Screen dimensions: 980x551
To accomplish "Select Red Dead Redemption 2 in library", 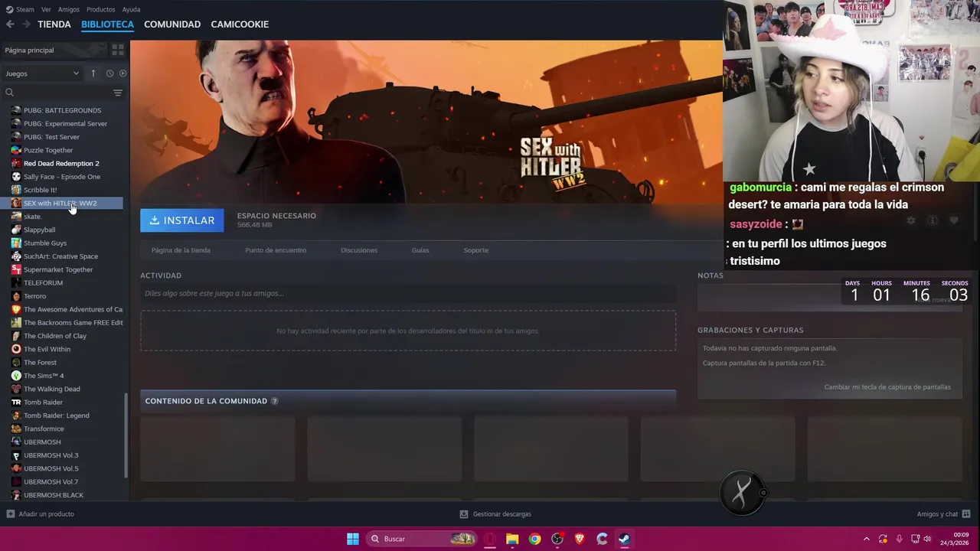I will tap(61, 163).
